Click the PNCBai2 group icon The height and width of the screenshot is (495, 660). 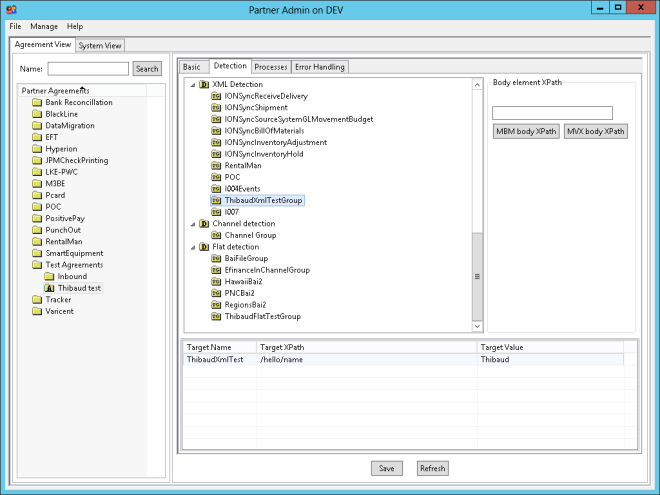(x=216, y=293)
